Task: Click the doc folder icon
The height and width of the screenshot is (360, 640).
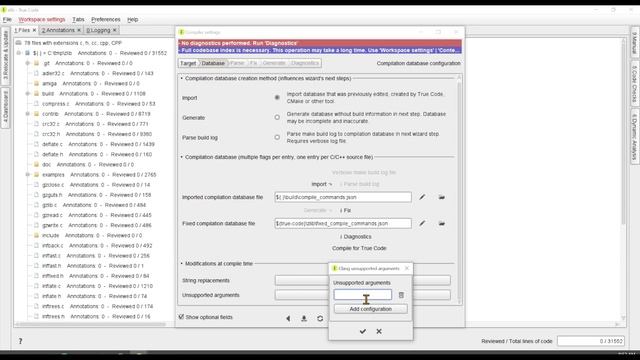Action: (36, 164)
